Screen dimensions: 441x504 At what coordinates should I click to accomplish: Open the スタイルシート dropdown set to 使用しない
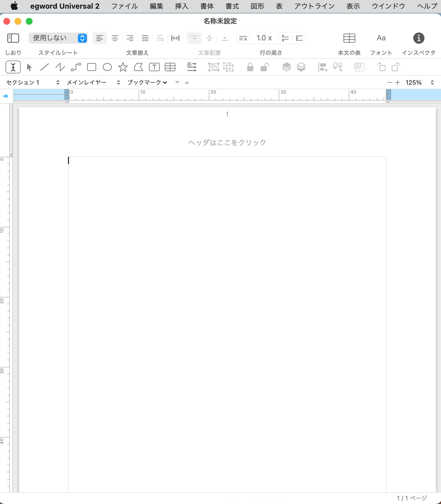58,38
